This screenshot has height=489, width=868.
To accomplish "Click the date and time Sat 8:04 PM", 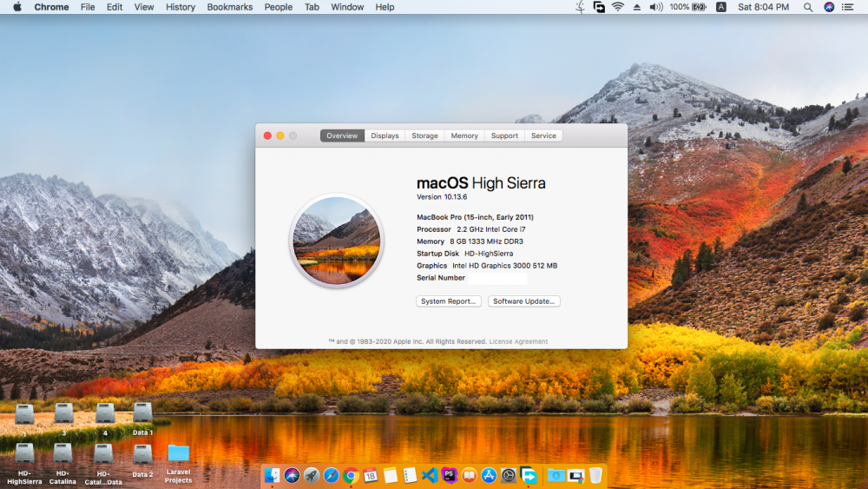I will click(x=763, y=7).
